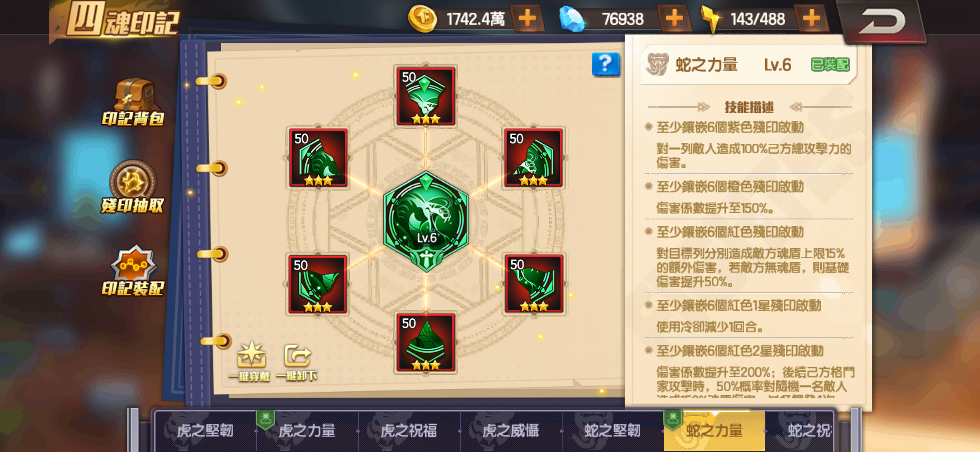980x452 pixels.
Task: Add energy using the lightning plus button
Action: tap(811, 18)
